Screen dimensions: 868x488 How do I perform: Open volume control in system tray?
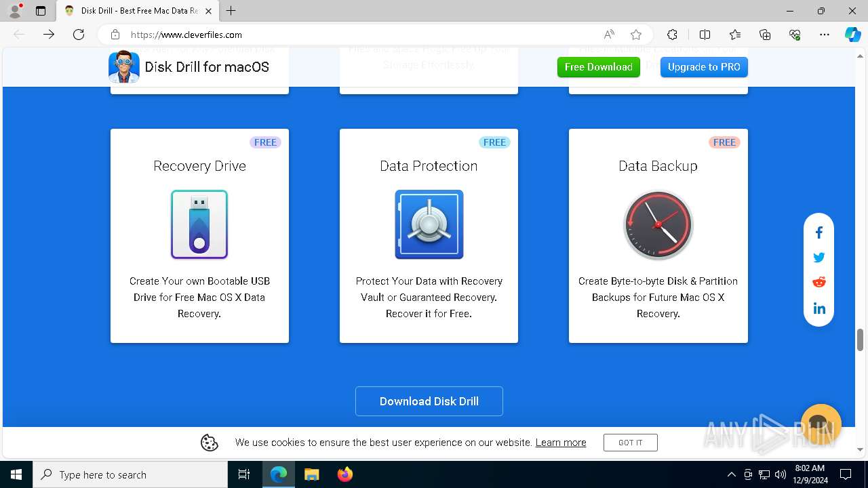(781, 474)
